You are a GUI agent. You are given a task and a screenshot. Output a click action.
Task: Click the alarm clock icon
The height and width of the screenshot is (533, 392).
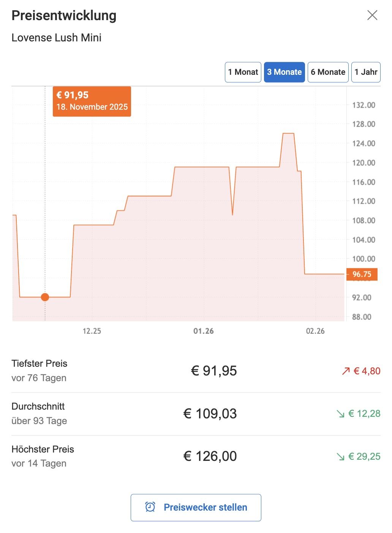click(150, 507)
